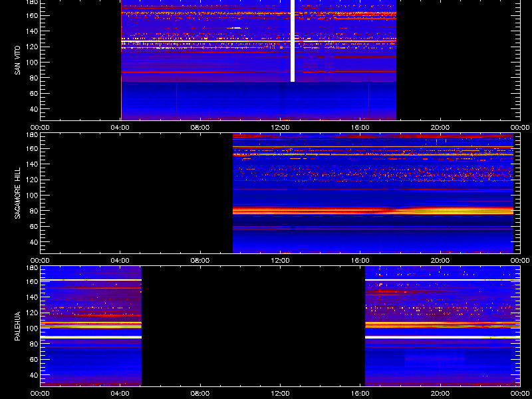532x399 pixels.
Task: Click the 80 frequency tick on Sagamore Hill axis
Action: (x=35, y=211)
